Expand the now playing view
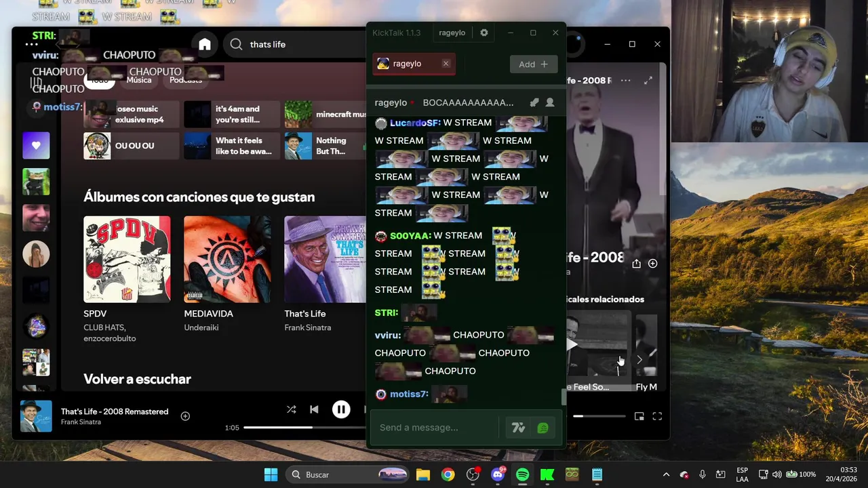868x488 pixels. coord(648,80)
